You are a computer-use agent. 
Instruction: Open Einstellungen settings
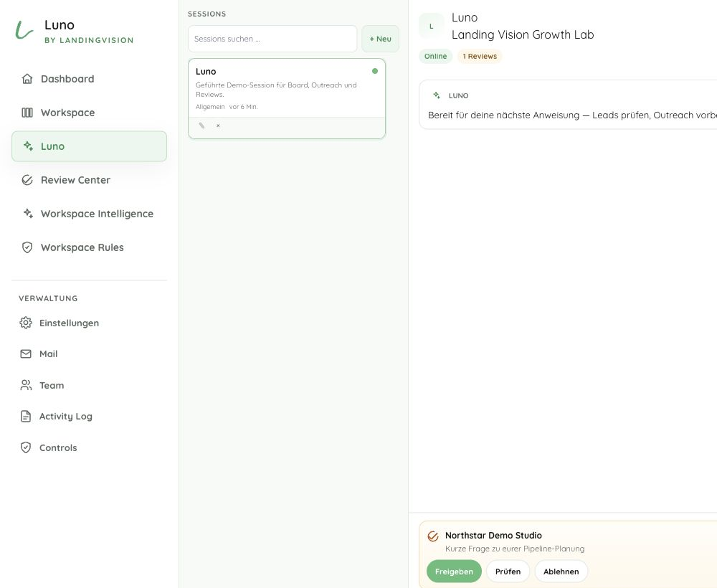pyautogui.click(x=89, y=323)
